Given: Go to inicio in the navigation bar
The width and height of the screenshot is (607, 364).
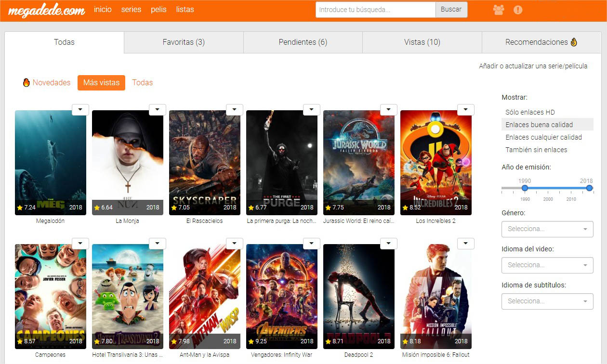Looking at the screenshot, I should tap(103, 9).
